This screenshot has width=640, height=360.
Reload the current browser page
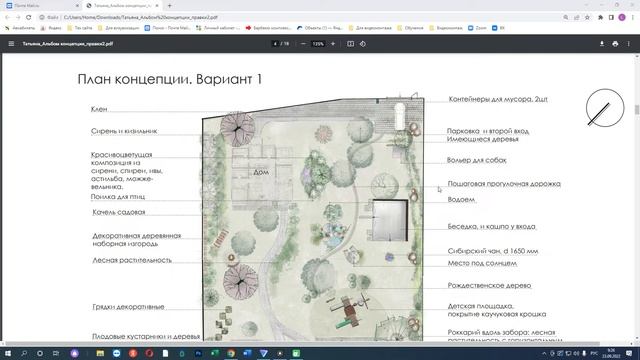(x=29, y=18)
